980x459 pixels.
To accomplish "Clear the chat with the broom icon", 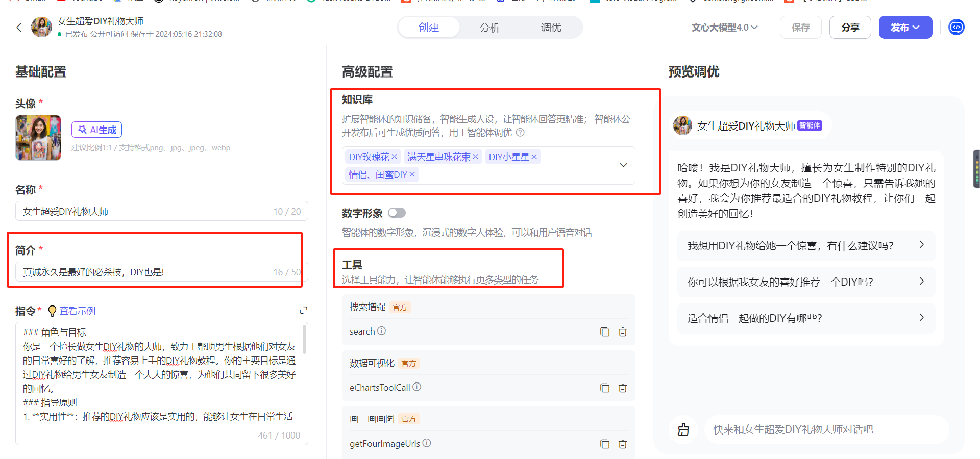I will [x=683, y=429].
